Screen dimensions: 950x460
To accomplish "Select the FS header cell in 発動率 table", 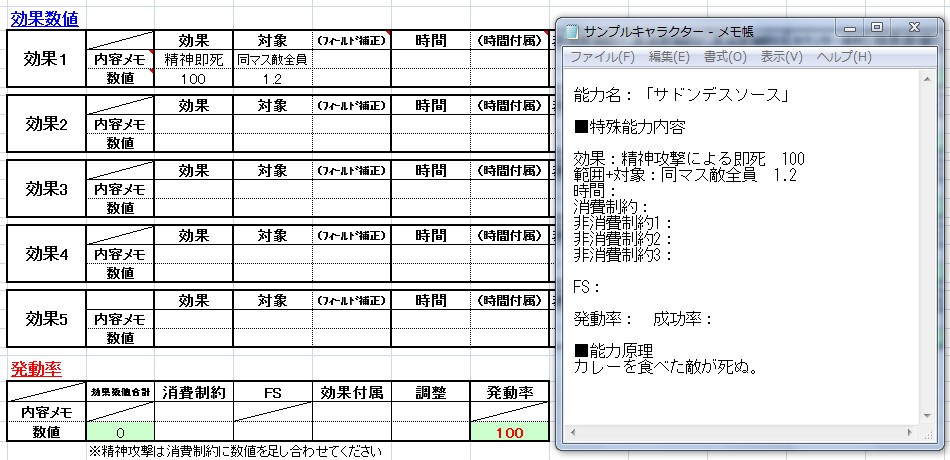I will tap(272, 393).
